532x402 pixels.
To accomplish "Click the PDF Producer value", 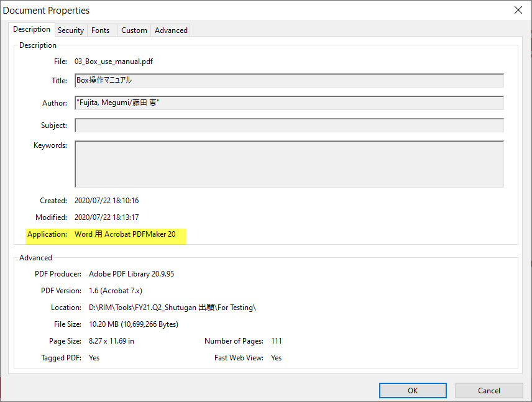I will point(131,274).
